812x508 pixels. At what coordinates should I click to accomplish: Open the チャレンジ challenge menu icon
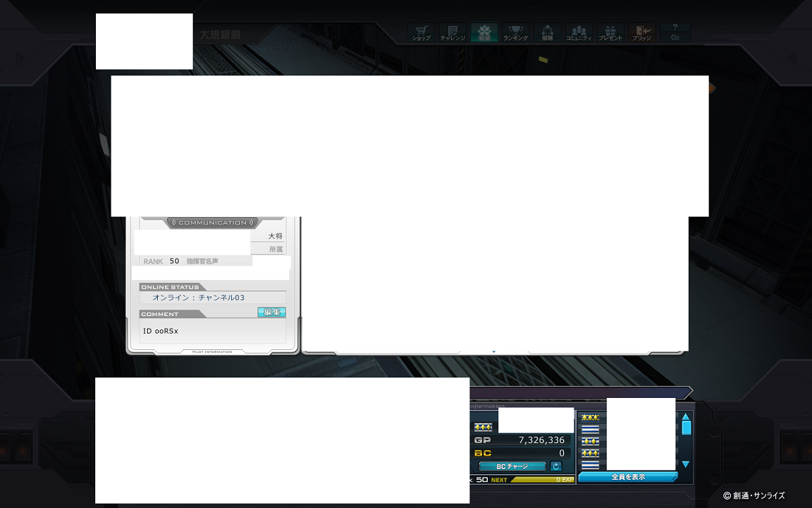point(453,32)
